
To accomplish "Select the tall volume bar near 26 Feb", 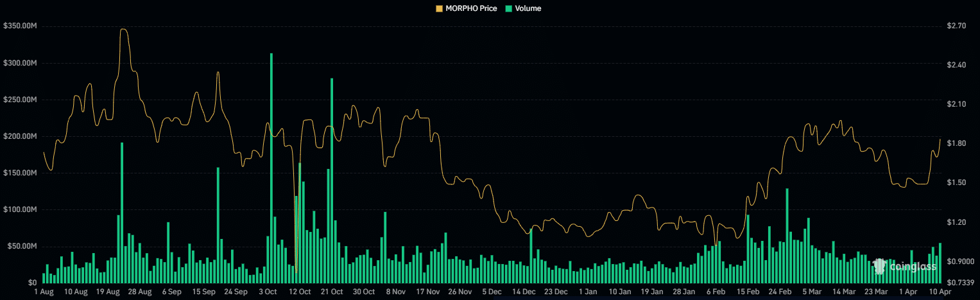I will [x=787, y=235].
